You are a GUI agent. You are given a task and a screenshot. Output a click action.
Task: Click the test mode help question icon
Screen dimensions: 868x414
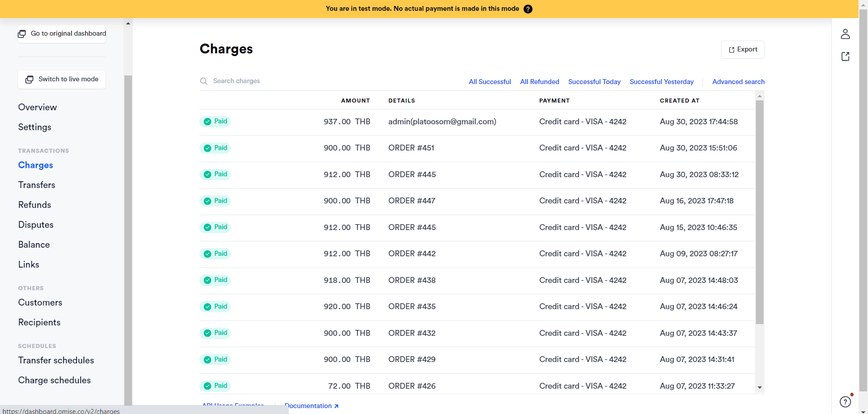(528, 9)
